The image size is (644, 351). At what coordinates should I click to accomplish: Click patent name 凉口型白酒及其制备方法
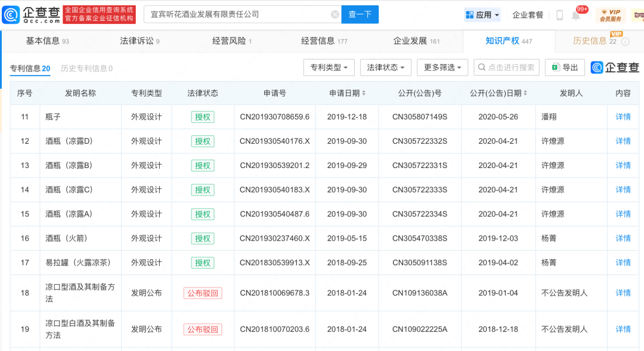coord(80,329)
